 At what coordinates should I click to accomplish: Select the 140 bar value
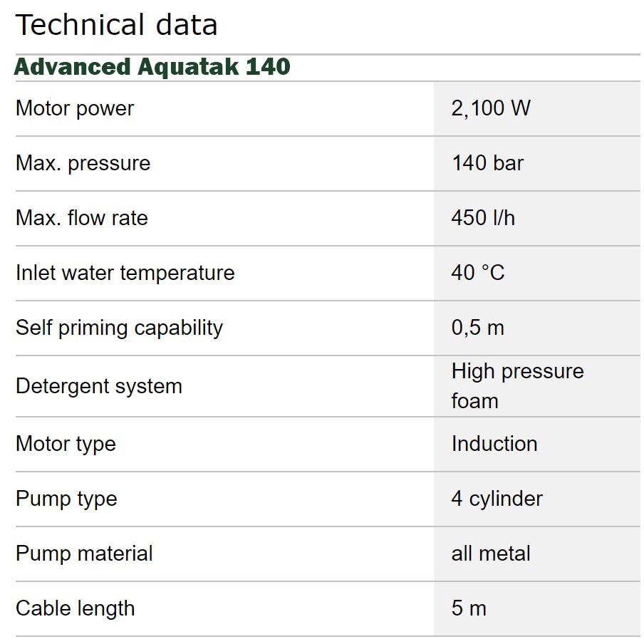click(488, 163)
